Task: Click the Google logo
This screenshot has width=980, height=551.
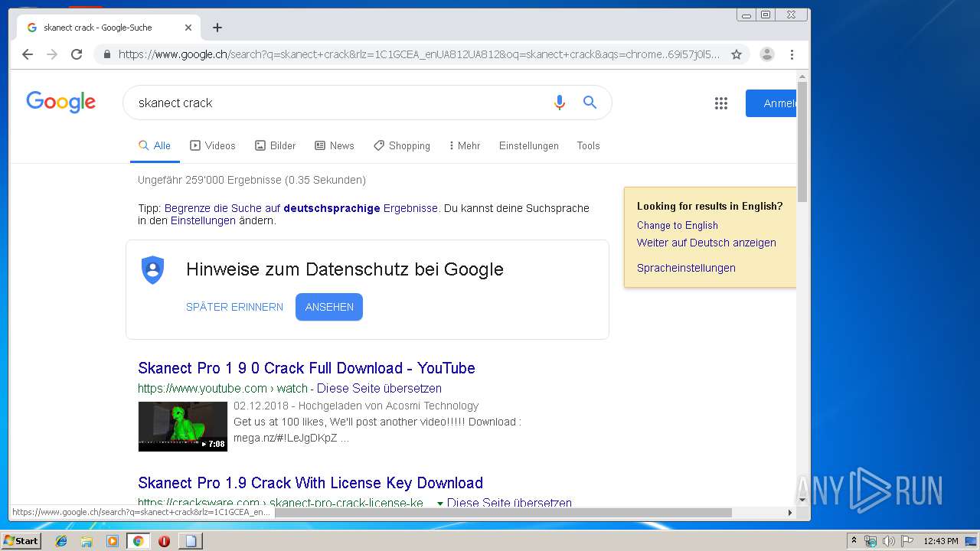Action: (60, 103)
